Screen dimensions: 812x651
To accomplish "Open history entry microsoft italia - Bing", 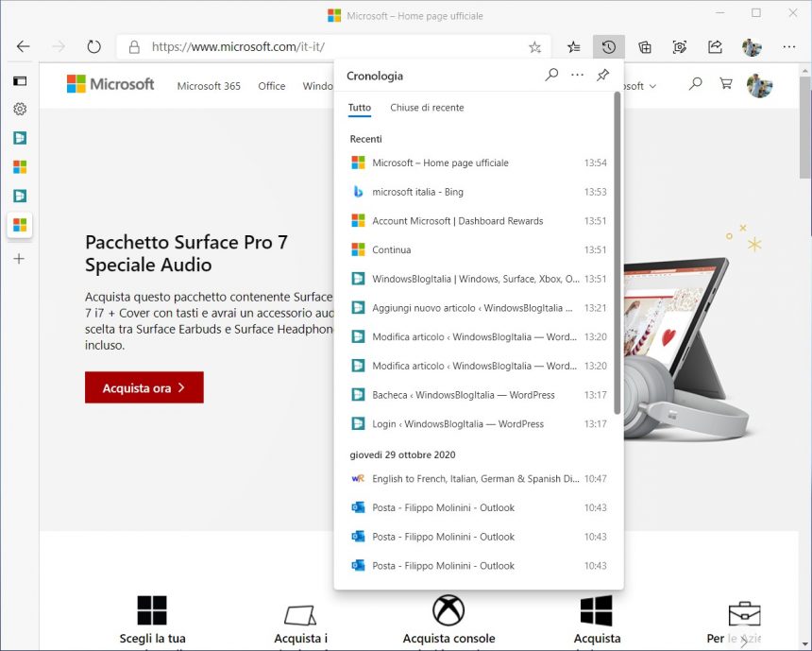I will coord(479,192).
